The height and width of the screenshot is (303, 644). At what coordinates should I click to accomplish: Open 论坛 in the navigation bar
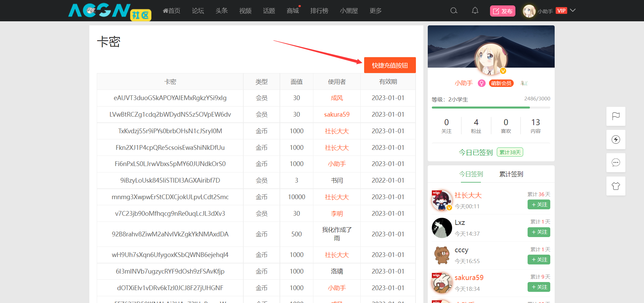point(198,11)
